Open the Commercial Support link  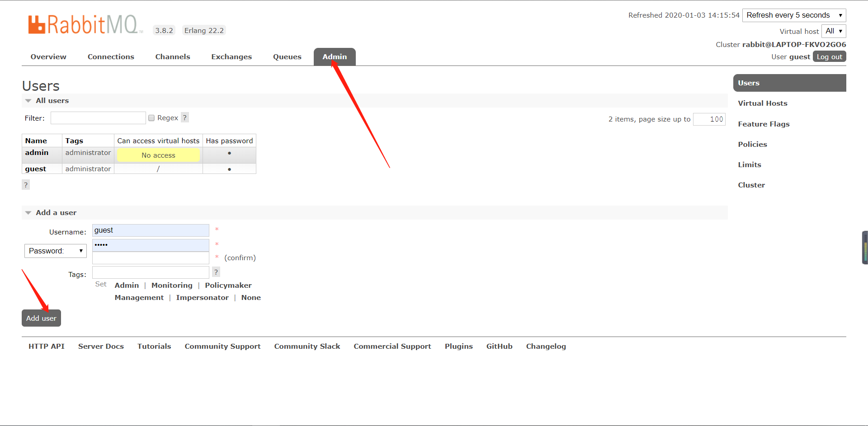pos(392,346)
